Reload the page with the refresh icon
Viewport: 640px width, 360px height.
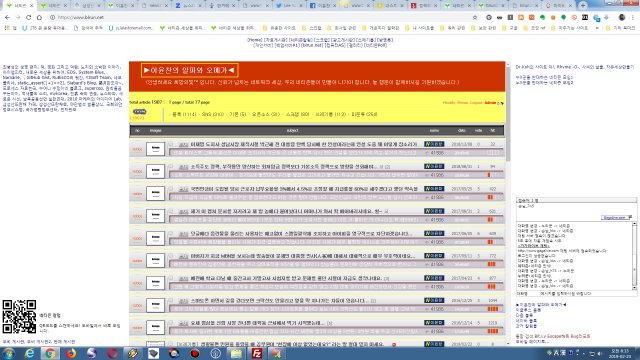coord(29,18)
